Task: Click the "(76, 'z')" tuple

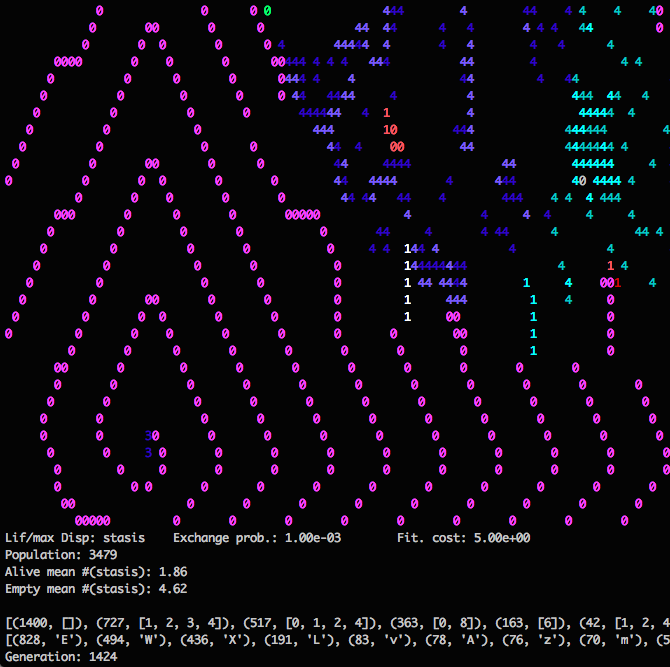Action: 534,640
